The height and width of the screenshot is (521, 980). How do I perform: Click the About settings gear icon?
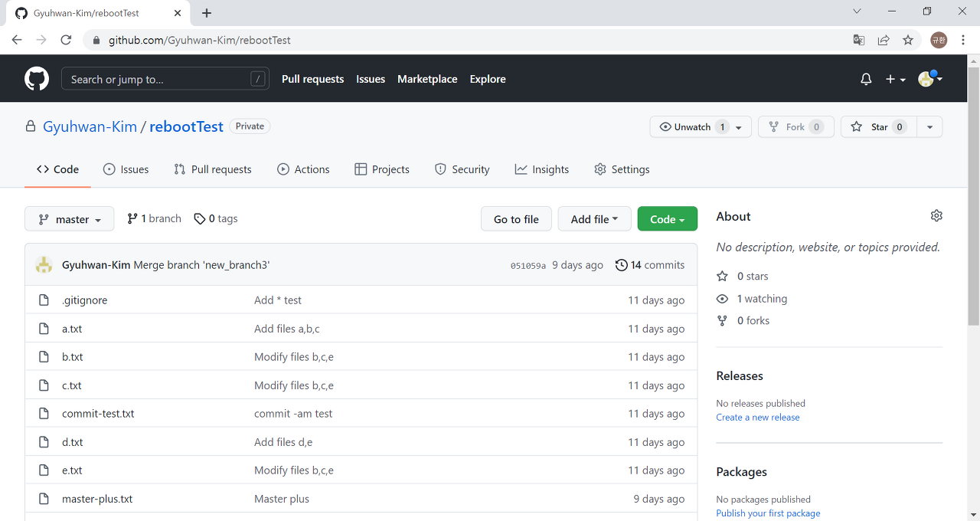[936, 216]
